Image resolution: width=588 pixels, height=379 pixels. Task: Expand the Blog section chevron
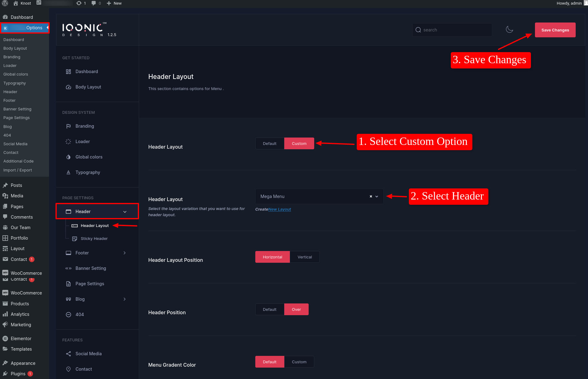[125, 299]
